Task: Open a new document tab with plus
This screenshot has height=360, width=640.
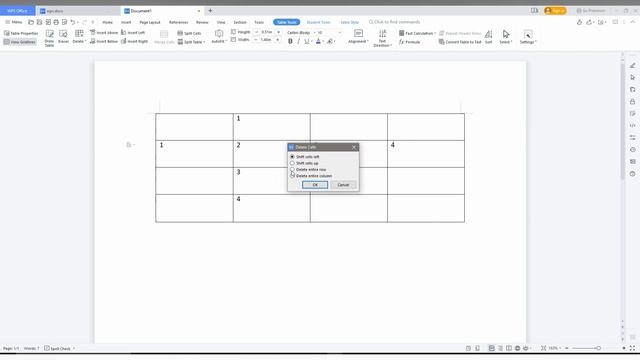Action: point(210,11)
